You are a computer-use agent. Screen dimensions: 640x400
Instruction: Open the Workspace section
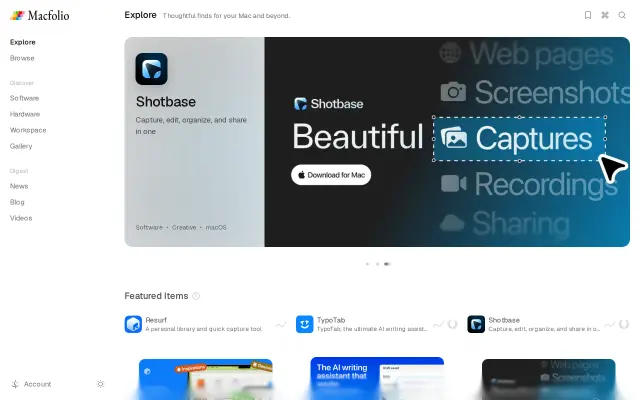pos(28,130)
